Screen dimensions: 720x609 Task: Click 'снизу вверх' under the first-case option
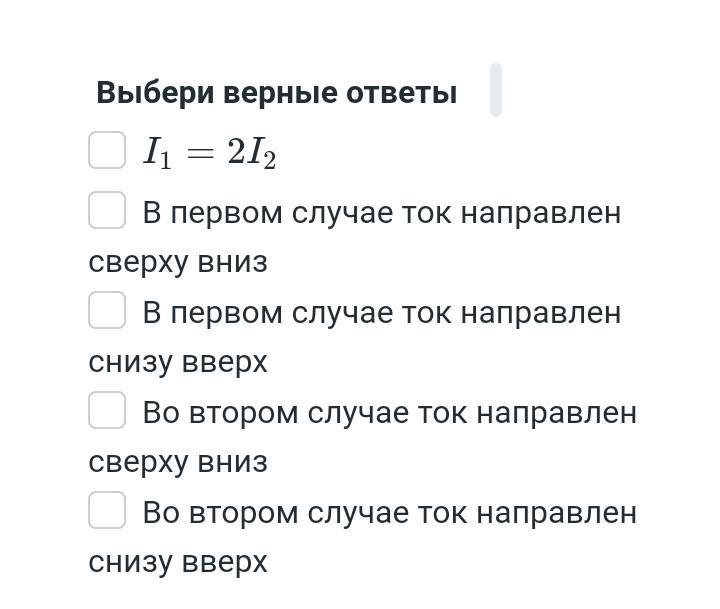tap(178, 362)
